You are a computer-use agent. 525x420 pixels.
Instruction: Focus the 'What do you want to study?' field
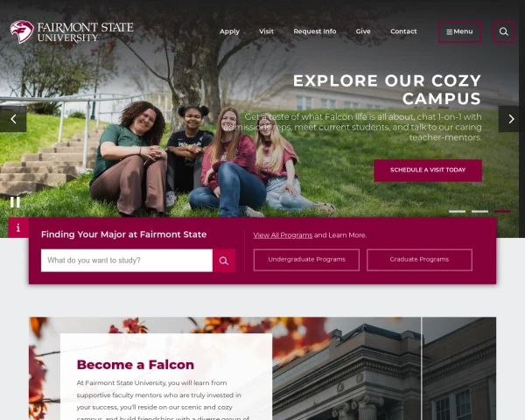[127, 261]
